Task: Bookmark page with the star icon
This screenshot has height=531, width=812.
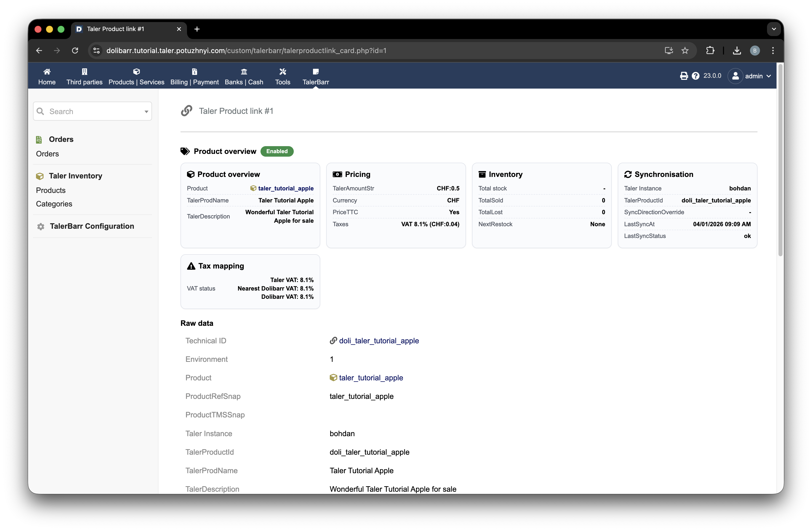Action: coord(685,51)
